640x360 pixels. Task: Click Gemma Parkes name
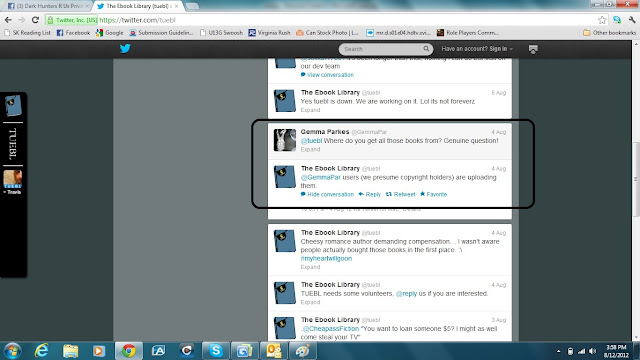(x=325, y=132)
